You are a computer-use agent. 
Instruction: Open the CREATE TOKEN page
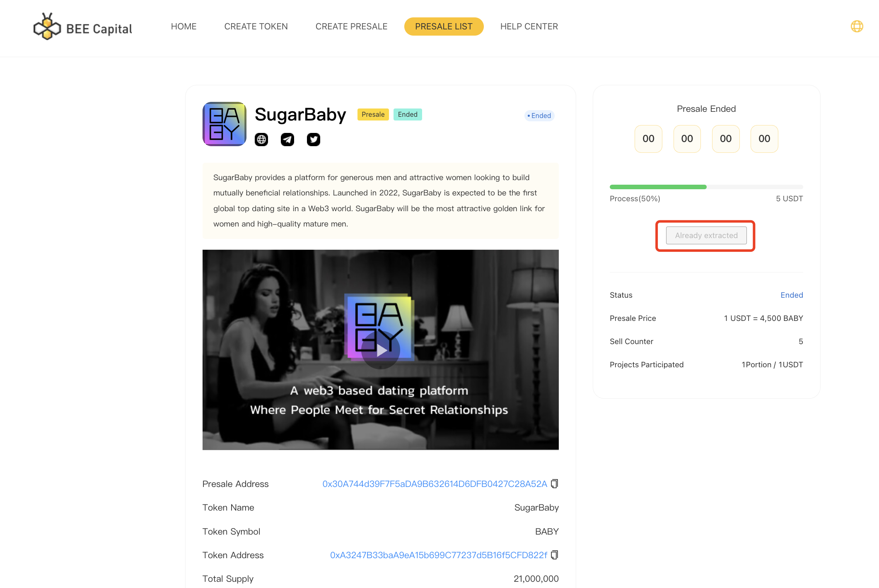click(x=256, y=27)
